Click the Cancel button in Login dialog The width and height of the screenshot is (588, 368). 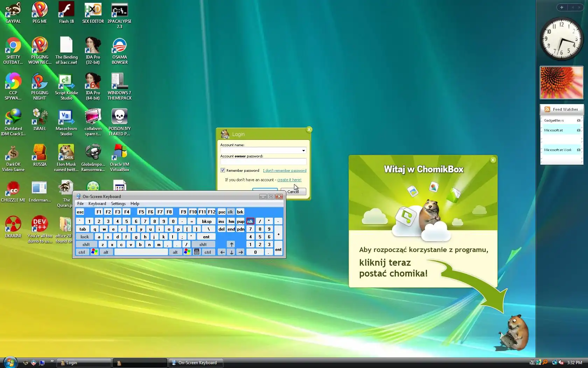click(293, 191)
